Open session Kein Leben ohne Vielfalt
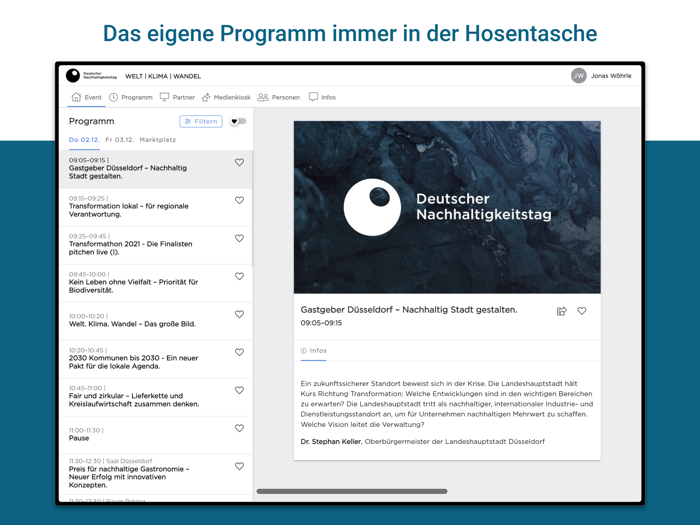The image size is (700, 525). [x=156, y=283]
